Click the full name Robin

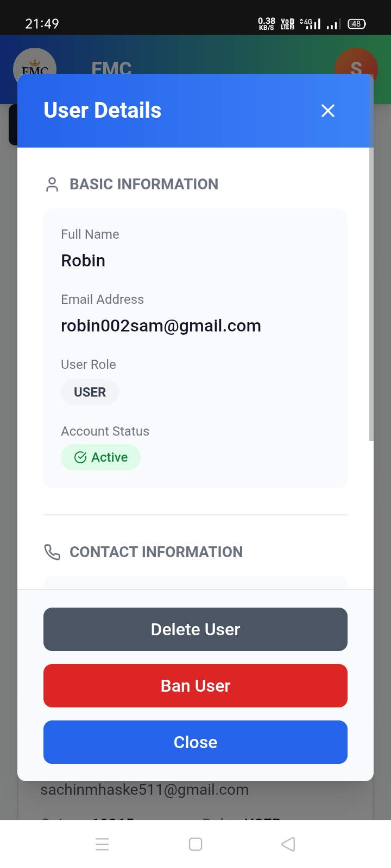coord(83,261)
